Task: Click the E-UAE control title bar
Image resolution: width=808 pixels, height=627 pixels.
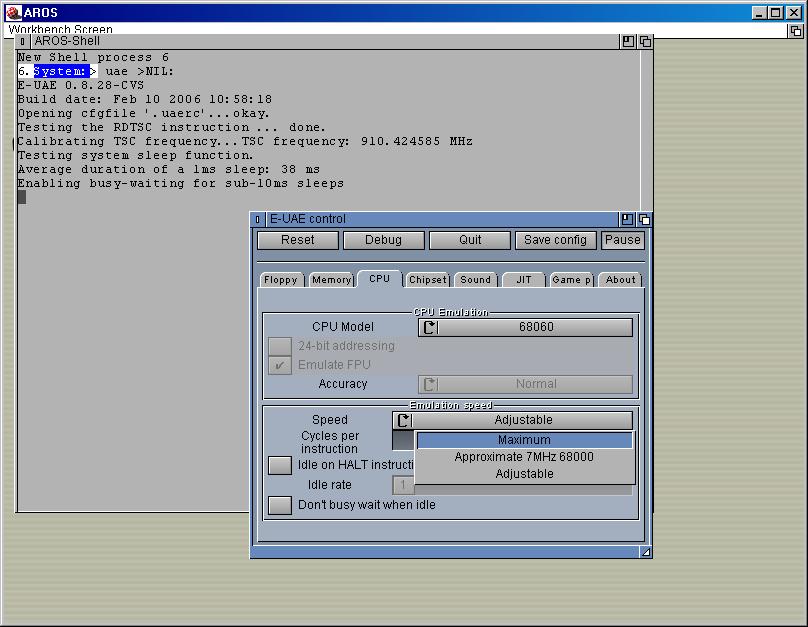Action: (x=442, y=219)
